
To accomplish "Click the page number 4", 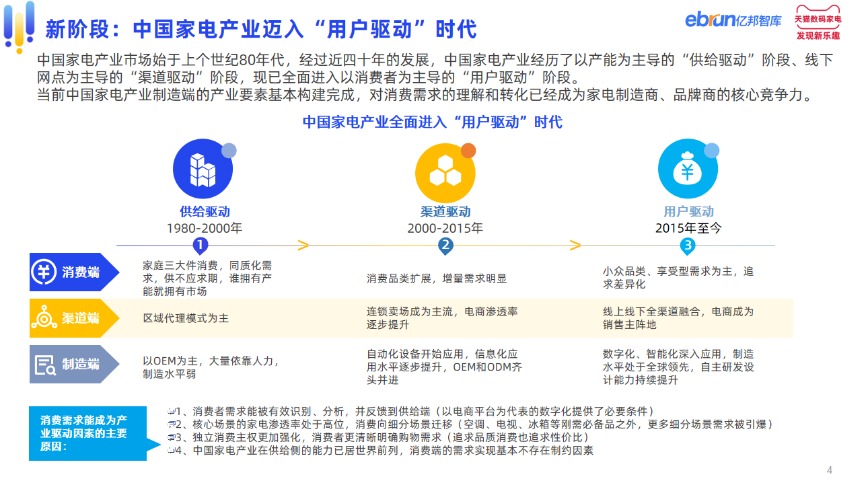I will tap(829, 470).
